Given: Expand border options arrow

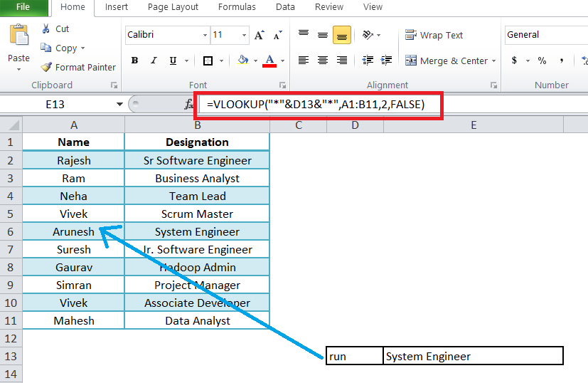Looking at the screenshot, I should click(x=221, y=61).
